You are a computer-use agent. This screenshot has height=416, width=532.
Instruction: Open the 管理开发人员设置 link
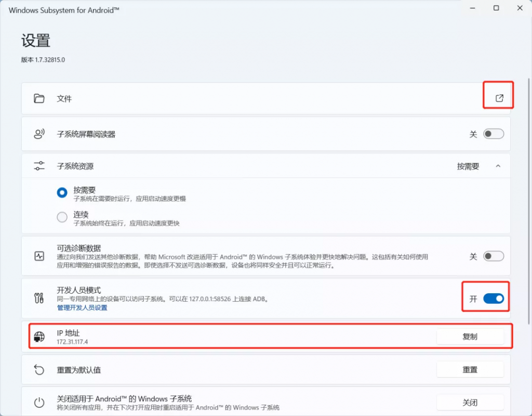(x=82, y=308)
